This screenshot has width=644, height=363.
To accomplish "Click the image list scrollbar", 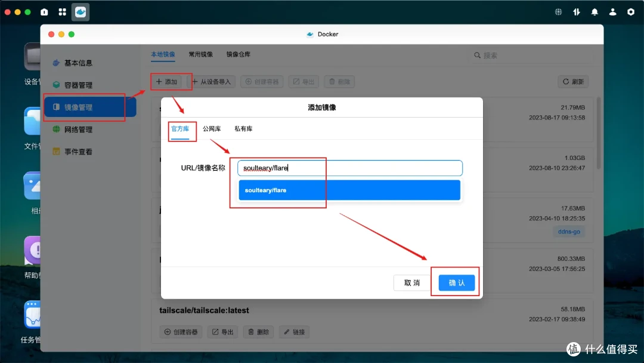I will [599, 133].
